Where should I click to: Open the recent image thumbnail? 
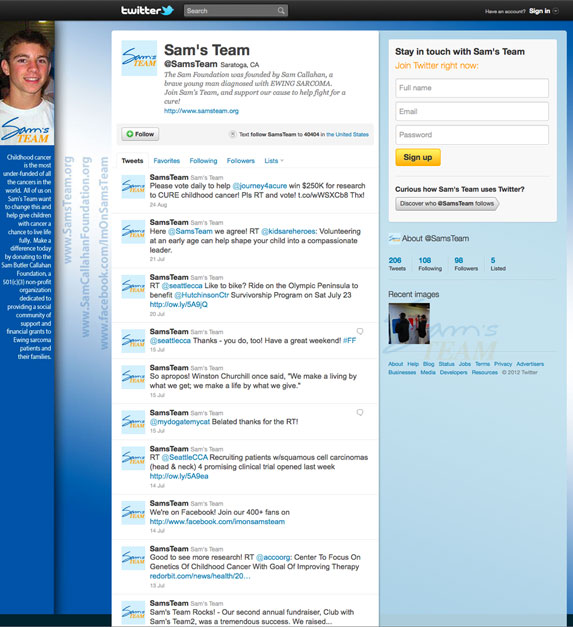coord(409,323)
